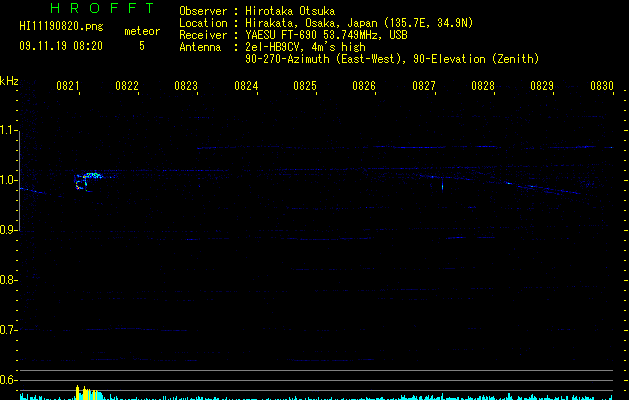Click the short vertical echo spike near 0827
This screenshot has height=400, width=629.
pyautogui.click(x=442, y=185)
